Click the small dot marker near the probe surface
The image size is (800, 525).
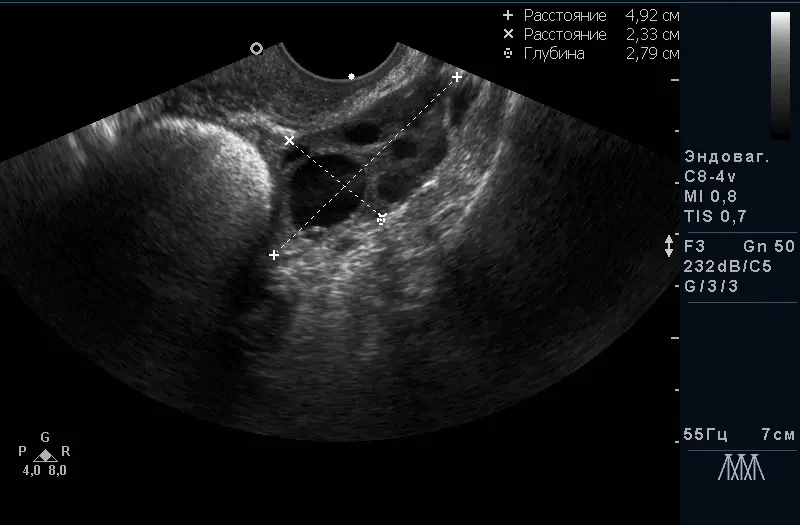(x=351, y=76)
